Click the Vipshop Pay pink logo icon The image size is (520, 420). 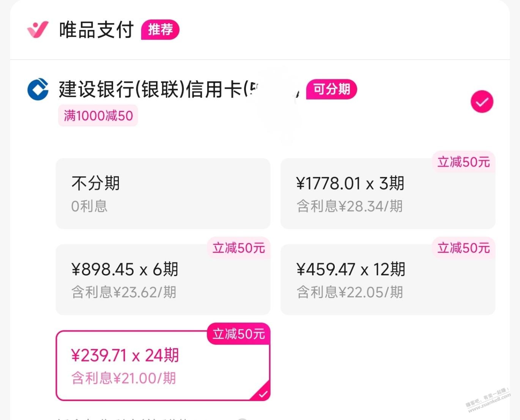click(x=38, y=30)
